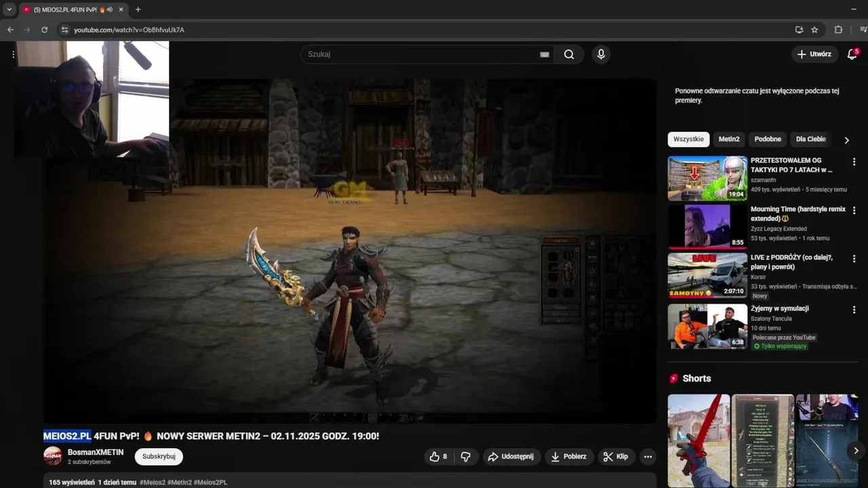Viewport: 868px width, 488px height.
Task: Open Żyjemy w symulacji video title
Action: (780, 308)
